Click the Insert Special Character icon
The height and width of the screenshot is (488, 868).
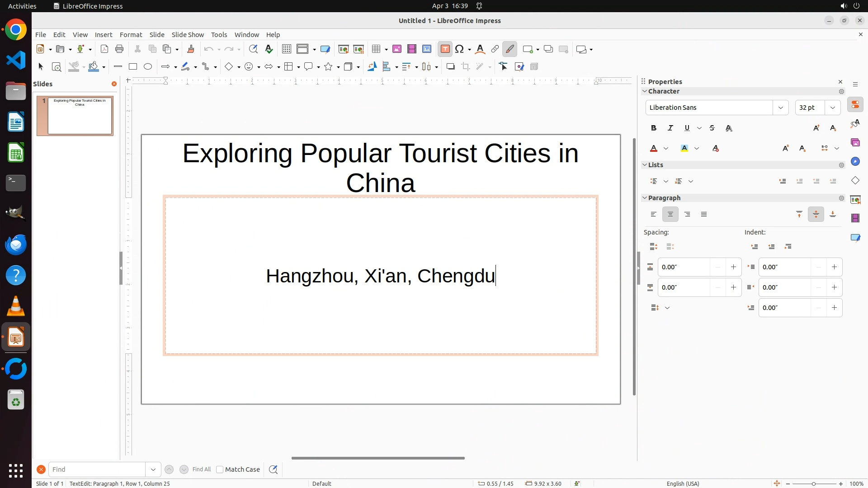pos(460,49)
